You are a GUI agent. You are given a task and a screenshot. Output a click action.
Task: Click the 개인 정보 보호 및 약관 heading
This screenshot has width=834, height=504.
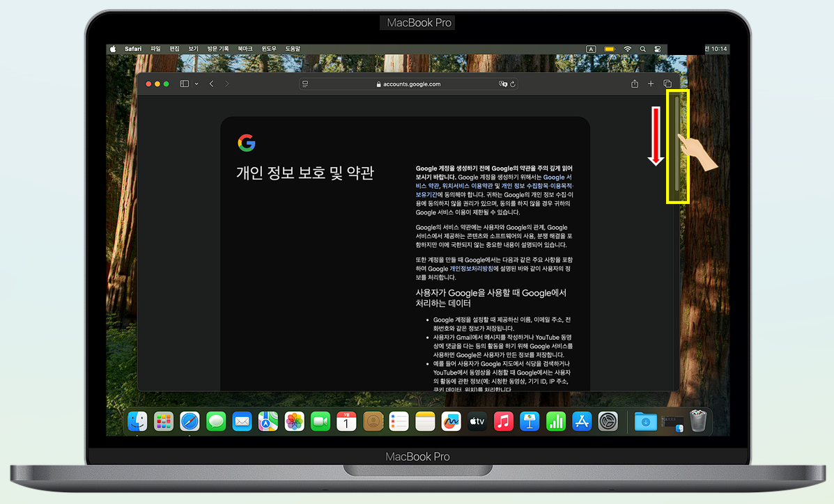(x=305, y=173)
